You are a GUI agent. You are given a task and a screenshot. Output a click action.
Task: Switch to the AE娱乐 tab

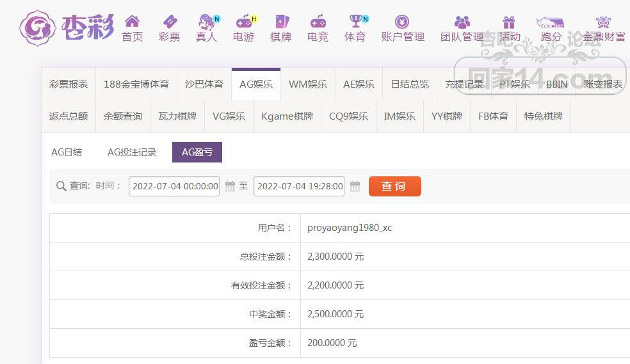pyautogui.click(x=359, y=84)
